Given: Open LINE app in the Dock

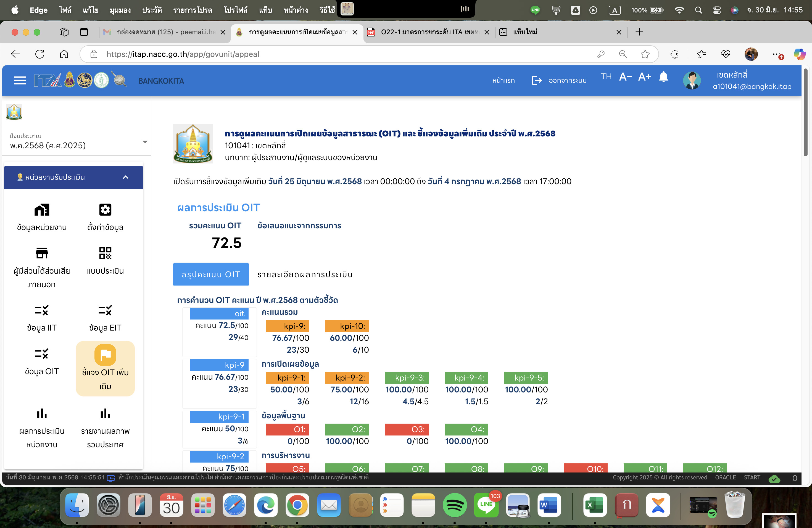Looking at the screenshot, I should click(x=486, y=505).
